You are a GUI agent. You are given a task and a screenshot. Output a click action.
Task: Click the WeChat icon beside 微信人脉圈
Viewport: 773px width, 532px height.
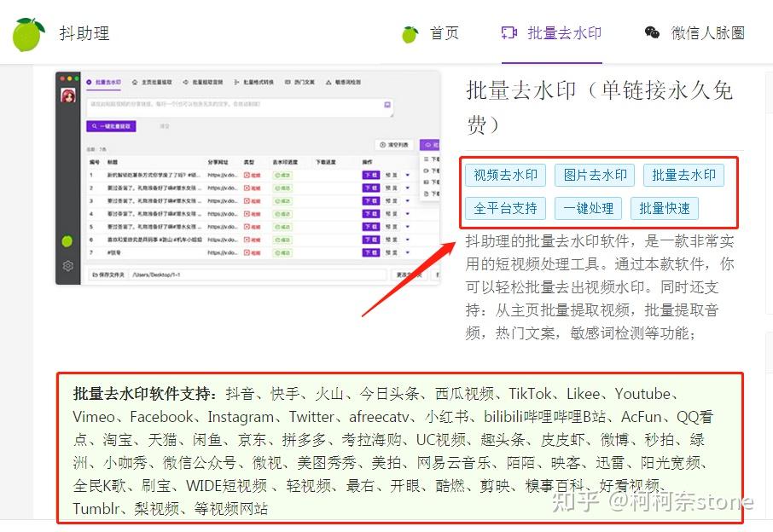652,32
